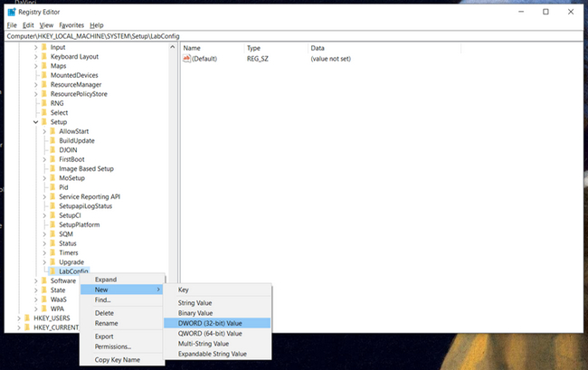
Task: Select the Timers tree key
Action: click(x=68, y=252)
